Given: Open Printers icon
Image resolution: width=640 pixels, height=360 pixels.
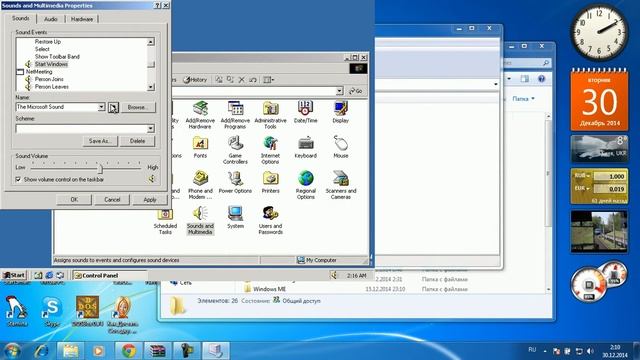Looking at the screenshot, I should (x=270, y=182).
